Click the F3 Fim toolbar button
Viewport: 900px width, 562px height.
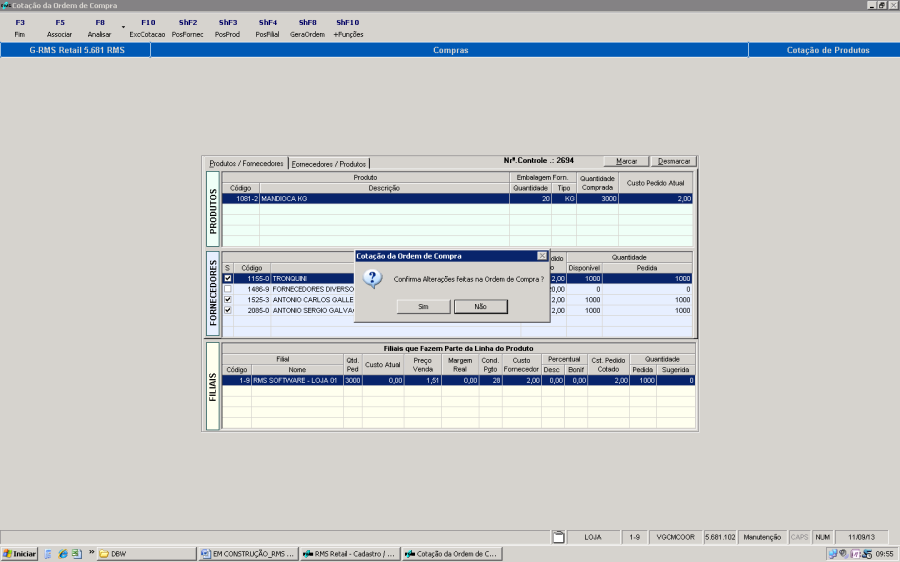click(20, 28)
